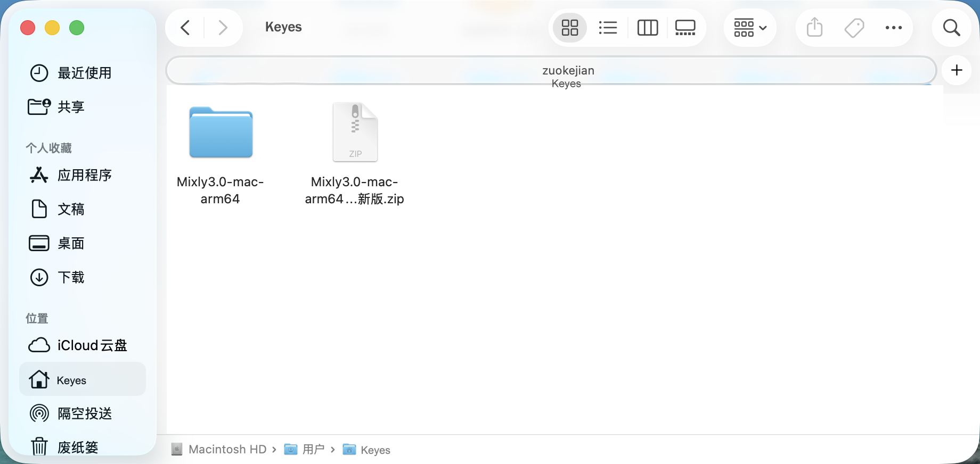
Task: Switch to column view
Action: (x=648, y=28)
